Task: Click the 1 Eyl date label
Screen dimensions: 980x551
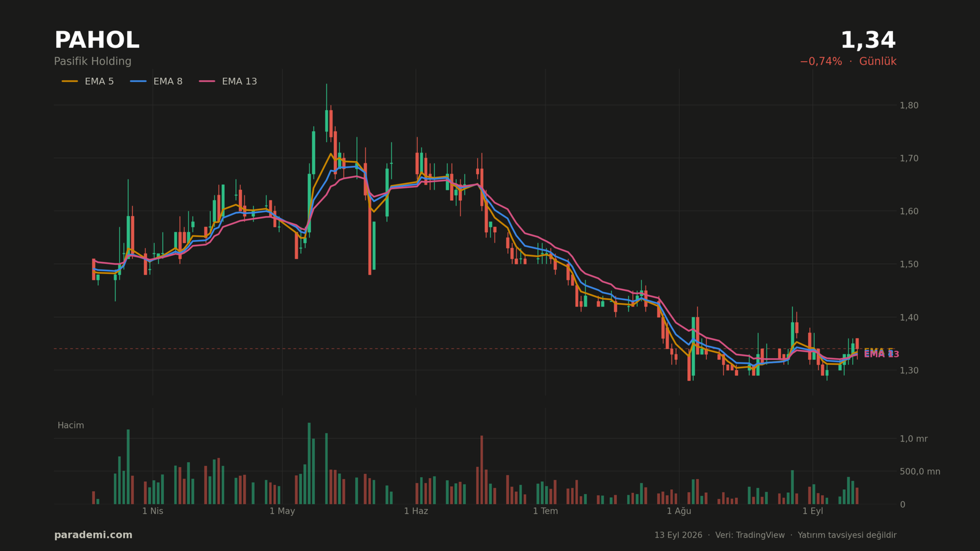Action: pyautogui.click(x=813, y=511)
